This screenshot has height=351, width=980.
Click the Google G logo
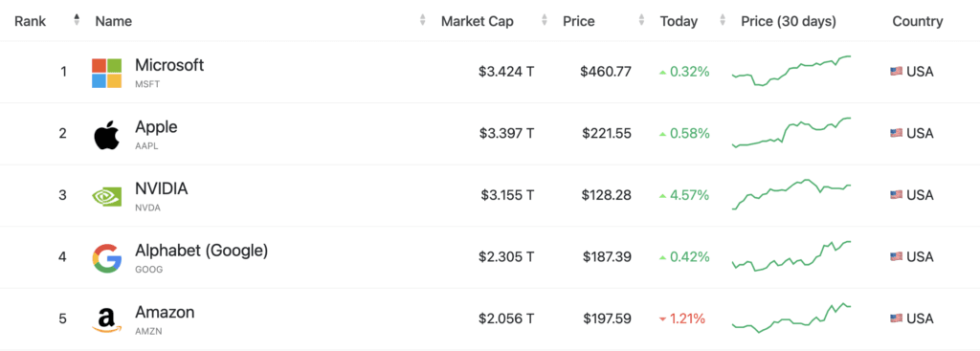107,258
